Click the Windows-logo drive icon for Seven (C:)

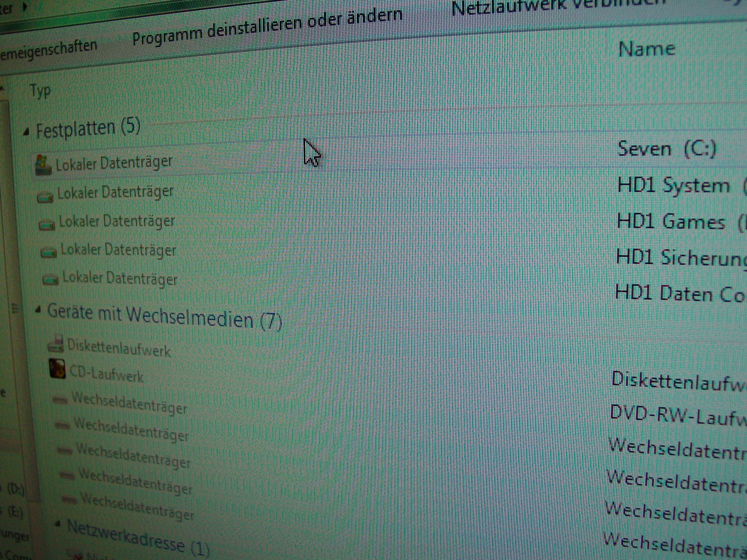[x=43, y=165]
